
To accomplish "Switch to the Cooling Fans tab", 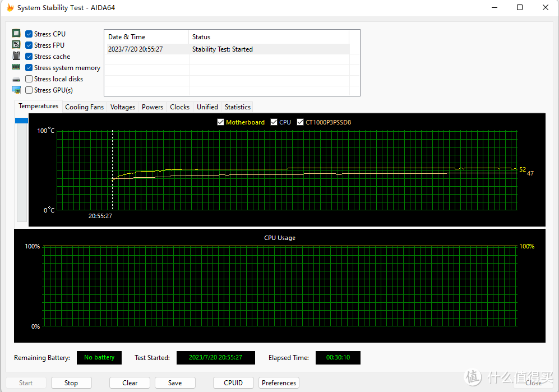I will click(x=84, y=107).
